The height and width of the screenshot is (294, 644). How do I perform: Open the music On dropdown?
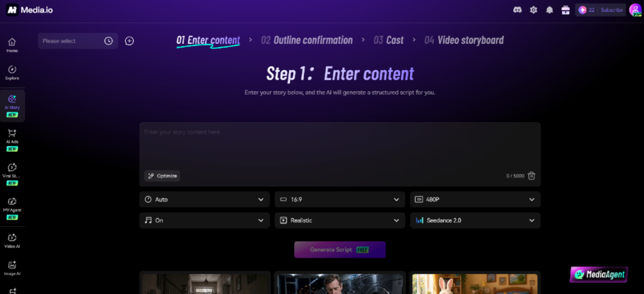coord(204,220)
